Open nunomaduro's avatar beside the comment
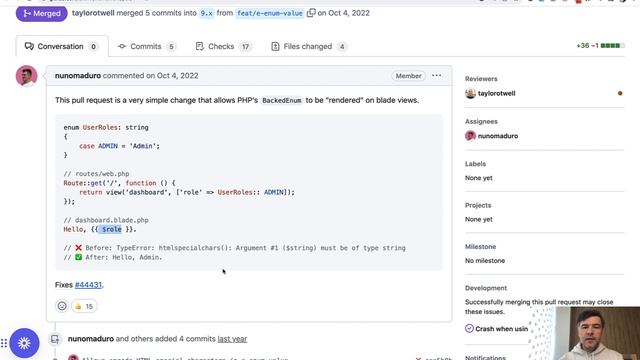Image resolution: width=640 pixels, height=360 pixels. (x=27, y=76)
